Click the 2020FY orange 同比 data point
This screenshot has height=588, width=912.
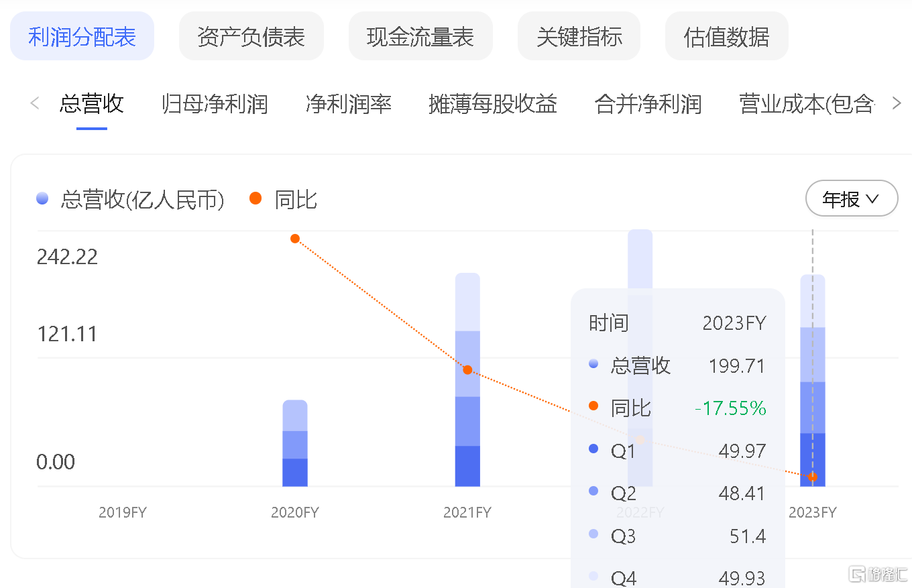coord(295,239)
